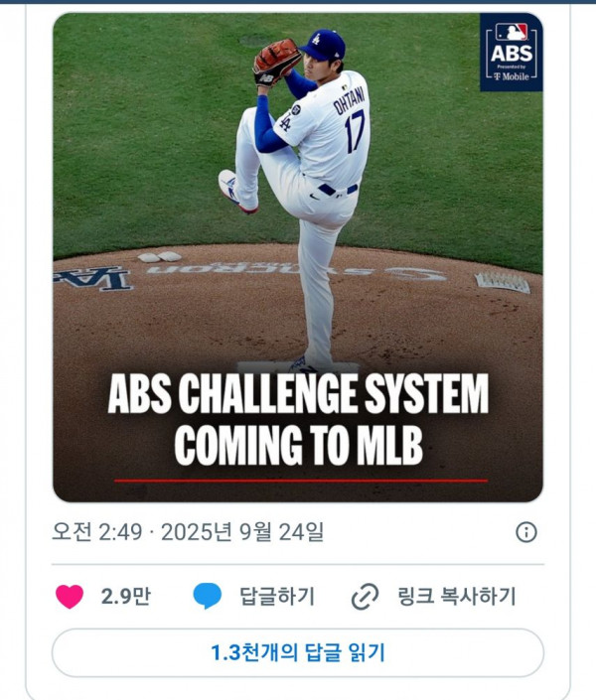The width and height of the screenshot is (596, 700).
Task: Click the COMING TO MLB headline line
Action: coord(298,445)
